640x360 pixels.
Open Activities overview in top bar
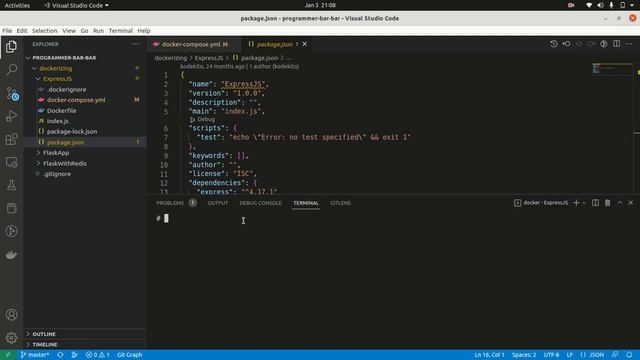click(x=17, y=5)
